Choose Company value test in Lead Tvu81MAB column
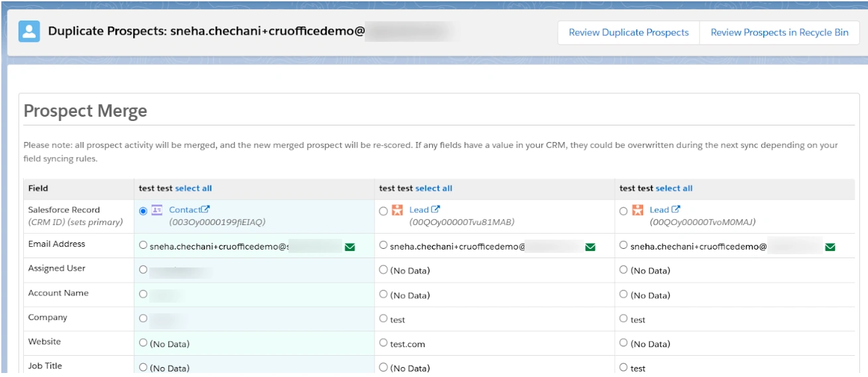The image size is (868, 377). pos(383,319)
